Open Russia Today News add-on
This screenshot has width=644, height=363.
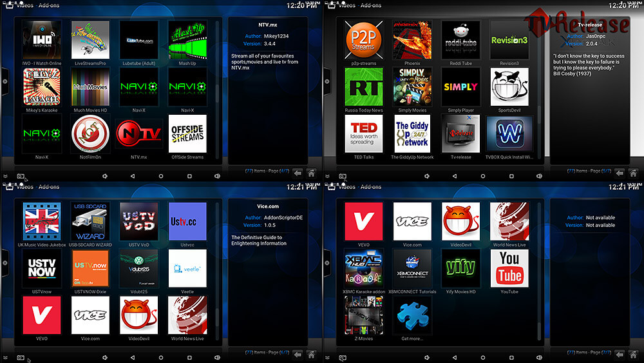coord(363,87)
